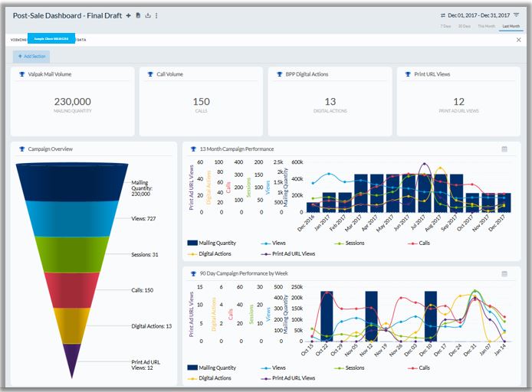Click calendar icon on 90 Day Campaign chart
The width and height of the screenshot is (532, 392).
pyautogui.click(x=504, y=273)
